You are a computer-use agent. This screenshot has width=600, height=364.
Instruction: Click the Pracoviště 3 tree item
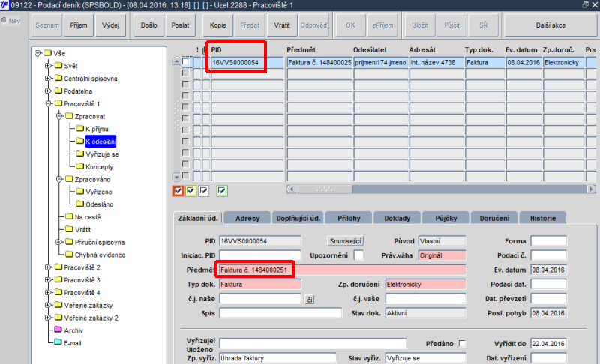[x=82, y=280]
